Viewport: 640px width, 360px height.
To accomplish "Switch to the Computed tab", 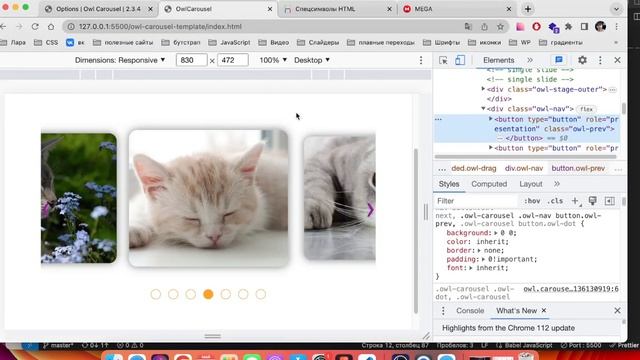I will (x=489, y=184).
